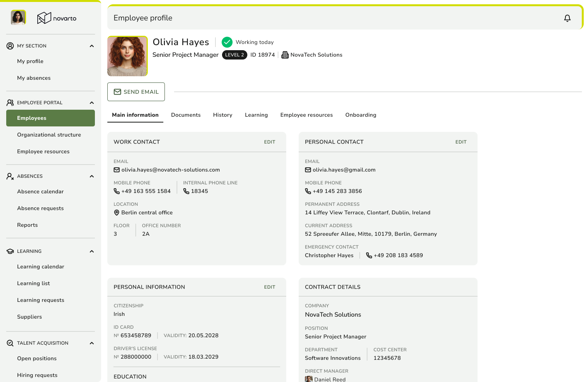Collapse the Absences group
The height and width of the screenshot is (382, 588).
tap(92, 176)
